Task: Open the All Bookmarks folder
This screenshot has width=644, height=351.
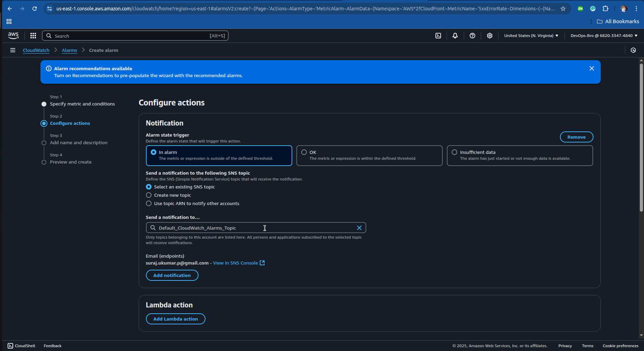Action: (618, 21)
